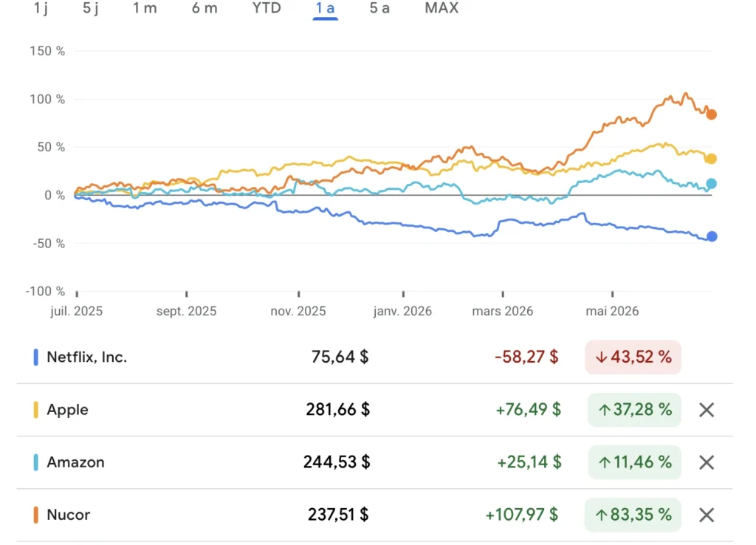Switch to the 1 j time range

(x=41, y=8)
